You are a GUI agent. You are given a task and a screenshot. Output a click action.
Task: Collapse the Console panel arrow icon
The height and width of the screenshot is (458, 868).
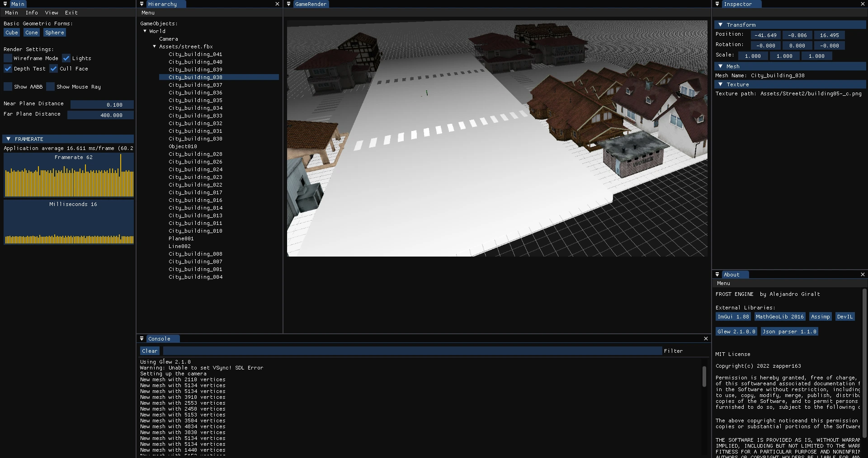click(142, 339)
